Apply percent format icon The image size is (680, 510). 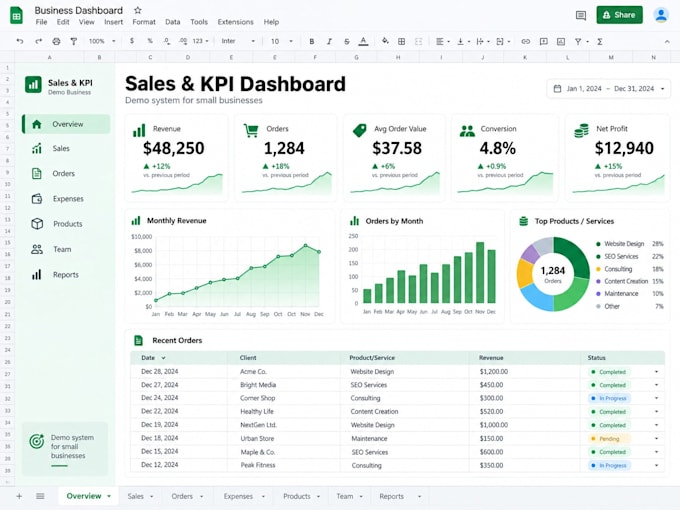[x=150, y=41]
